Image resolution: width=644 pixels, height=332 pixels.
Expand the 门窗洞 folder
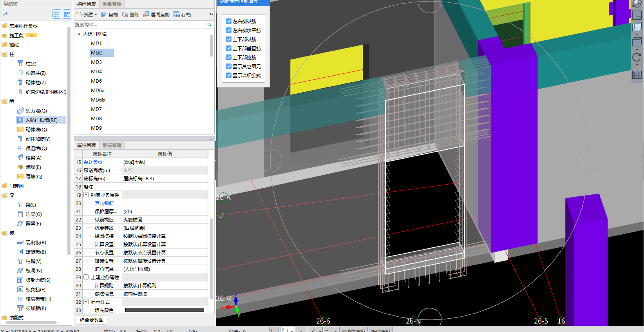point(4,186)
